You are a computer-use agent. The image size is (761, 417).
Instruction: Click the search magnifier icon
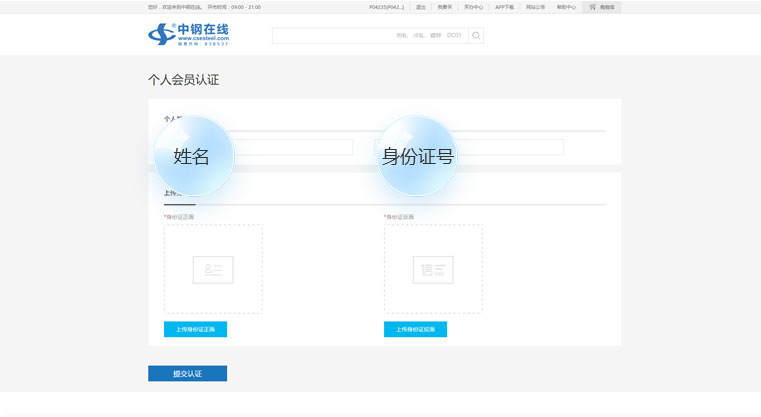click(476, 36)
